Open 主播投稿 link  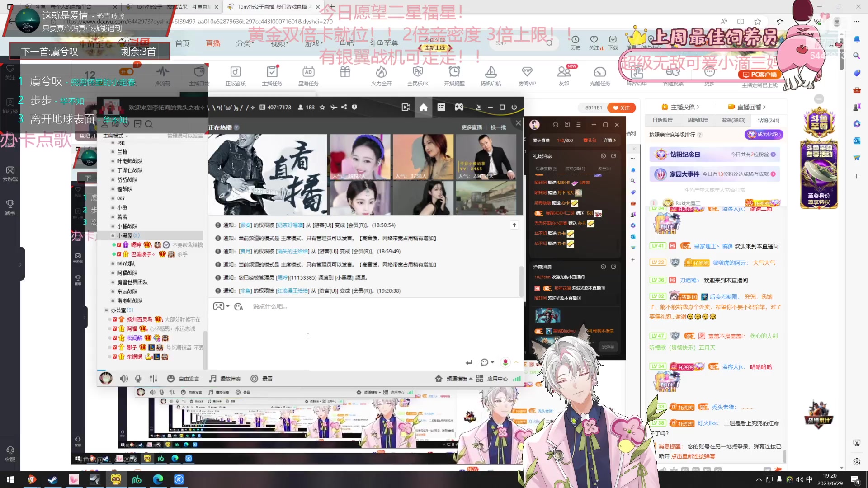(x=680, y=107)
